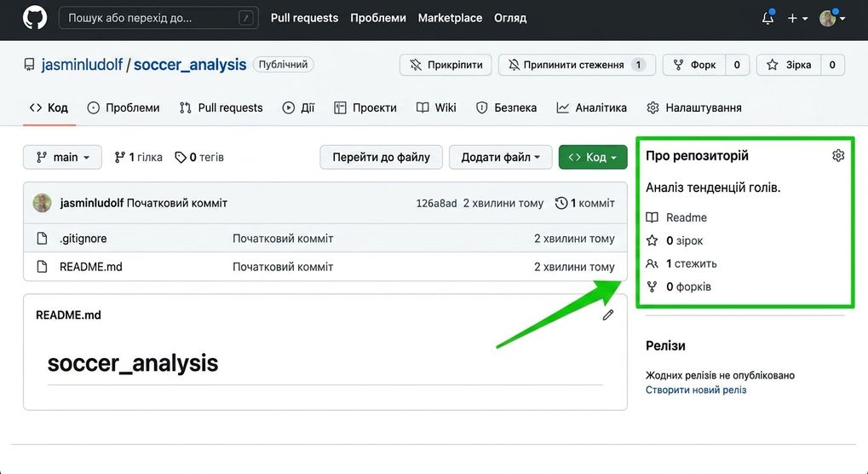The width and height of the screenshot is (868, 474).
Task: Switch to the Проблеми repository tab
Action: point(124,107)
